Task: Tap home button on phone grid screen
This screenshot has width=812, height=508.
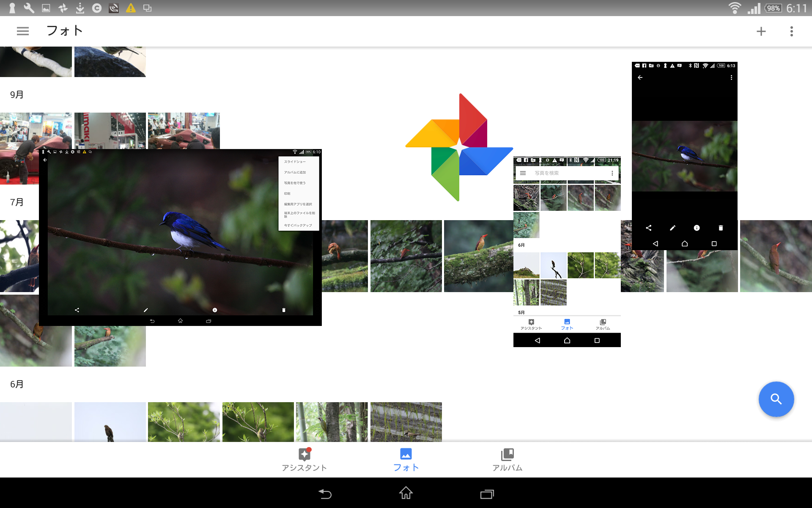Action: (567, 340)
